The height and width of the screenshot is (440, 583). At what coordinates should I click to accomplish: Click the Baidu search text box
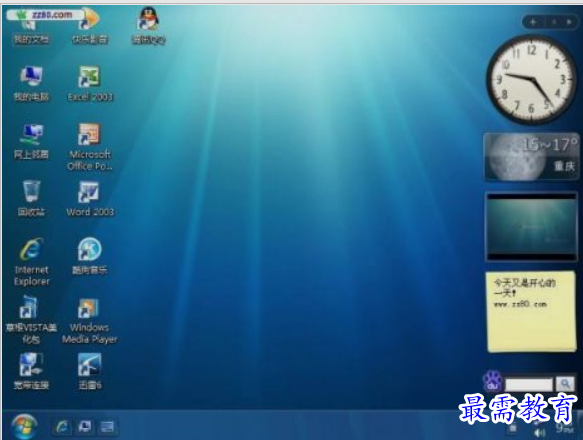[528, 384]
